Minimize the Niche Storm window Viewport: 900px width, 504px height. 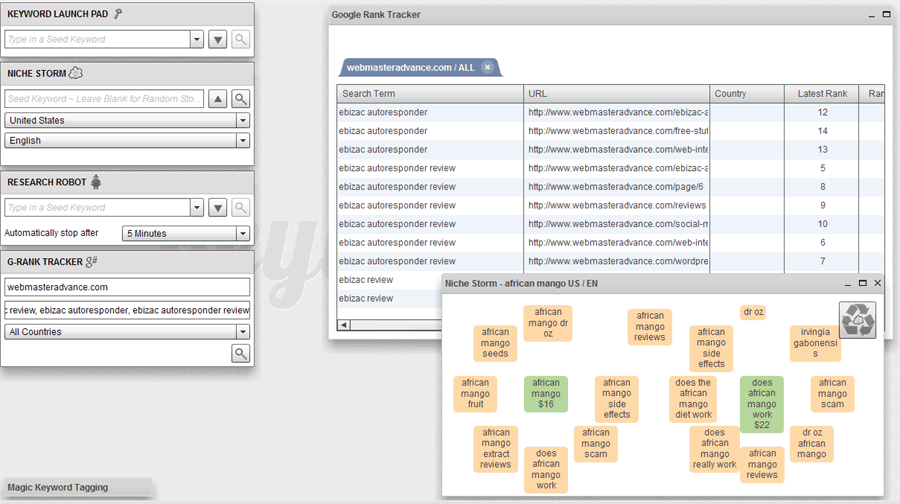(x=848, y=284)
